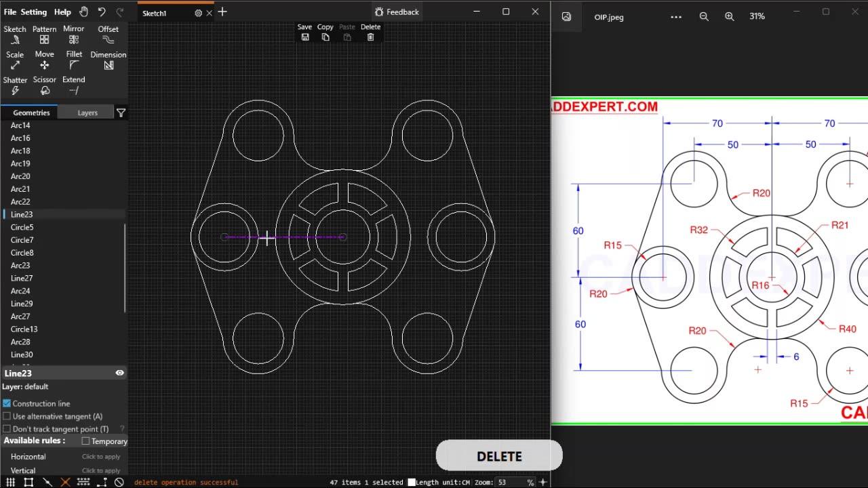Click the Length unit CM label
Image resolution: width=868 pixels, height=488 pixels.
pyautogui.click(x=443, y=483)
